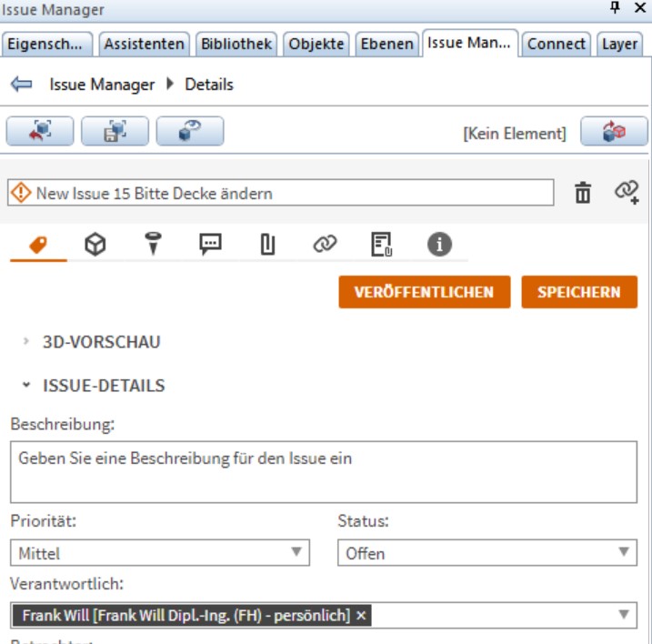Switch to the Bibliothek tab
The height and width of the screenshot is (644, 652).
[x=236, y=44]
